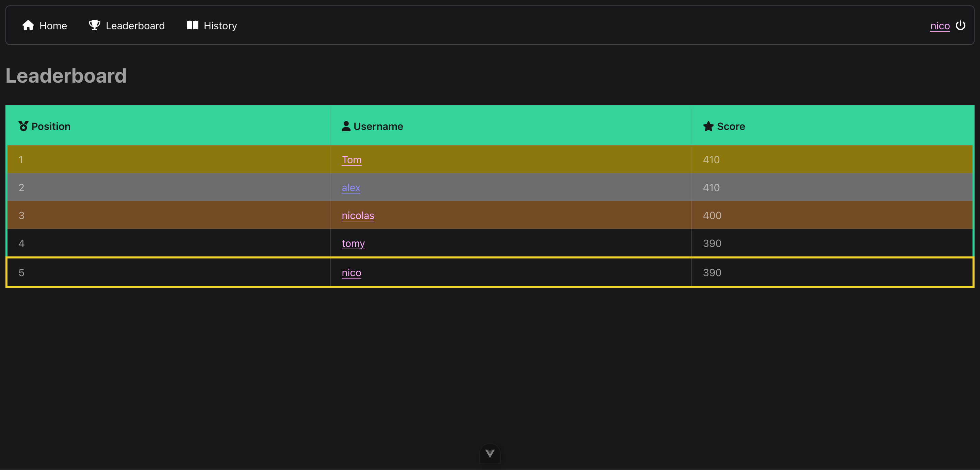Open nico profile link in navbar
The width and height of the screenshot is (980, 470).
pos(940,26)
